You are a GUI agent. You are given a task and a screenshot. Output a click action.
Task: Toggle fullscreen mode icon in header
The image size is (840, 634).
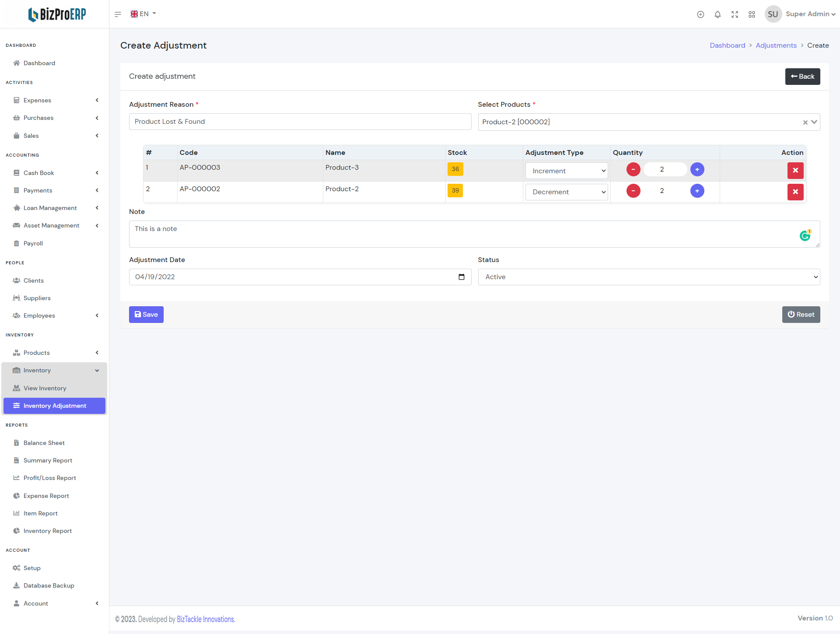click(735, 14)
